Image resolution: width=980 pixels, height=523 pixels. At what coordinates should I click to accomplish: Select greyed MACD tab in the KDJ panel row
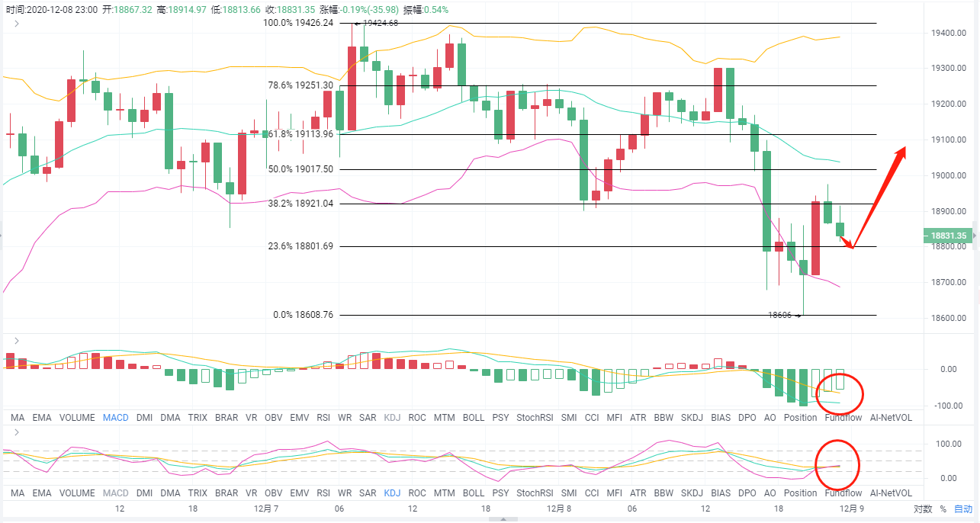[x=116, y=493]
